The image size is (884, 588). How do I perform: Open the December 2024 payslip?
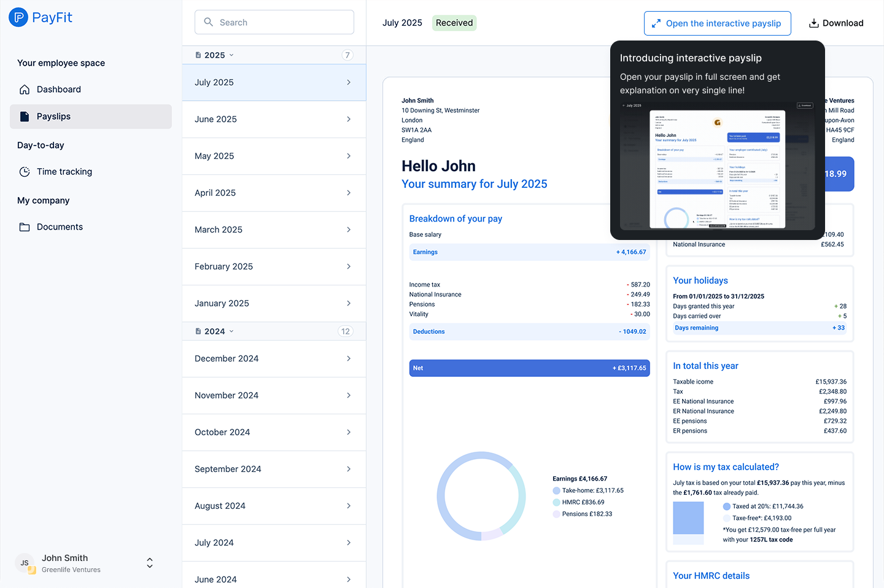pos(274,358)
